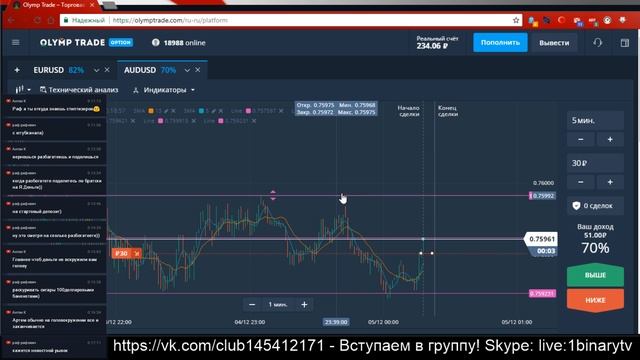The width and height of the screenshot is (640, 360).
Task: Close the AUDUSD tab
Action: [198, 70]
